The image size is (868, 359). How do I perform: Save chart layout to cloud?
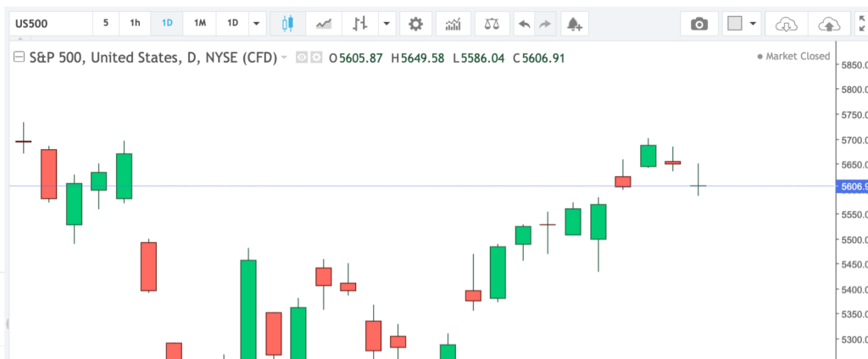[x=828, y=24]
